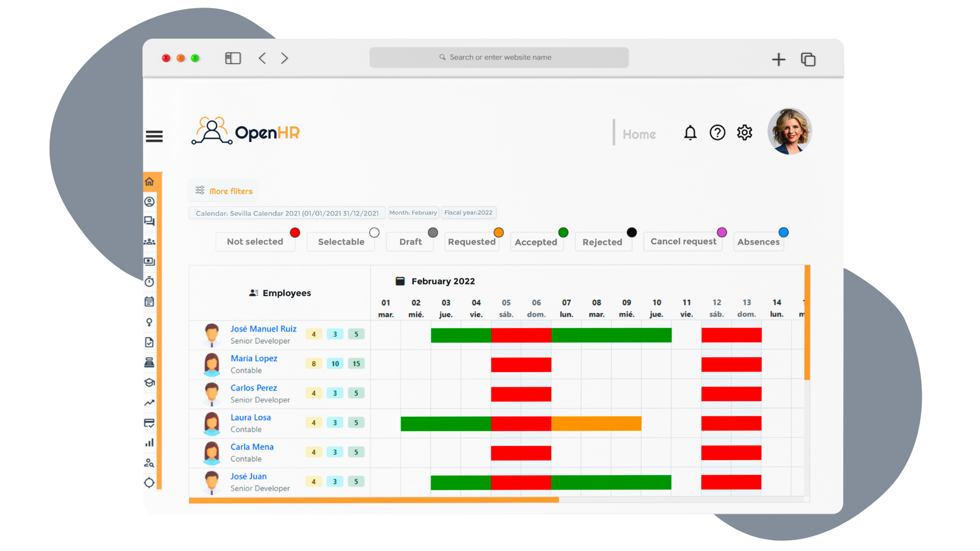Switch to the Home navigation item
Image resolution: width=980 pixels, height=551 pixels.
[x=639, y=134]
